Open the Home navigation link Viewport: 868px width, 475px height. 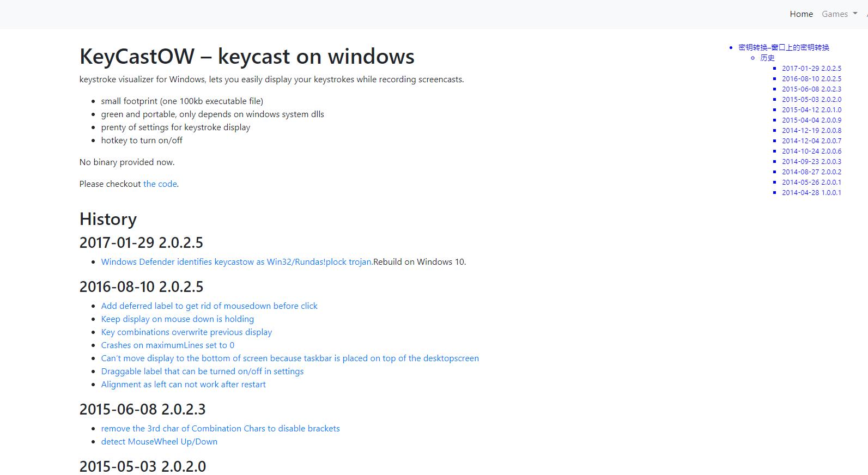(x=801, y=14)
